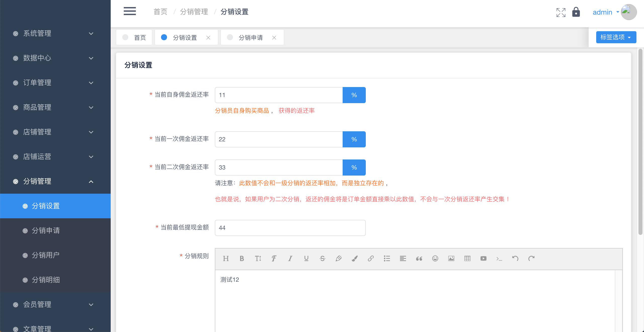Toggle italic formatting in rule editor

(290, 259)
